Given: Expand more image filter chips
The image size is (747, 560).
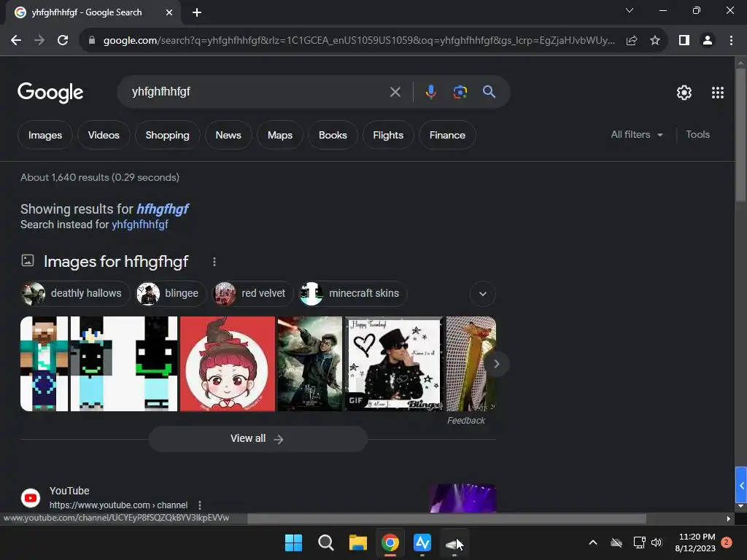Looking at the screenshot, I should click(483, 294).
